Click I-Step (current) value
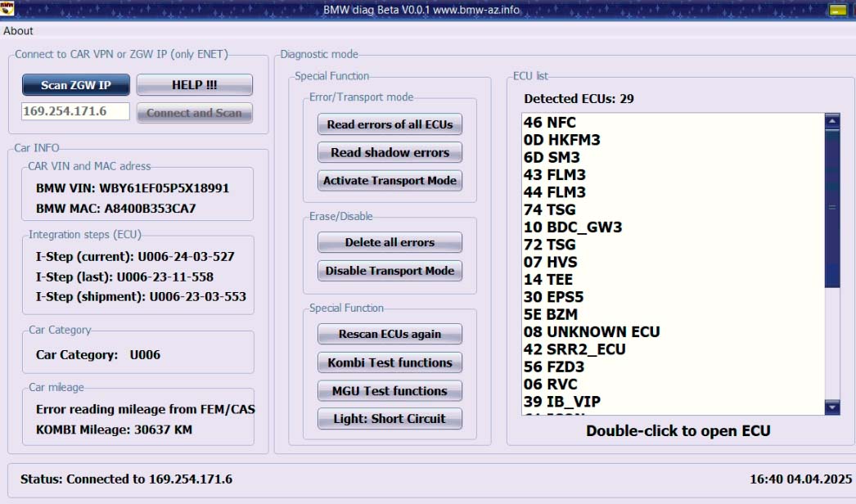This screenshot has width=856, height=504. click(x=186, y=257)
